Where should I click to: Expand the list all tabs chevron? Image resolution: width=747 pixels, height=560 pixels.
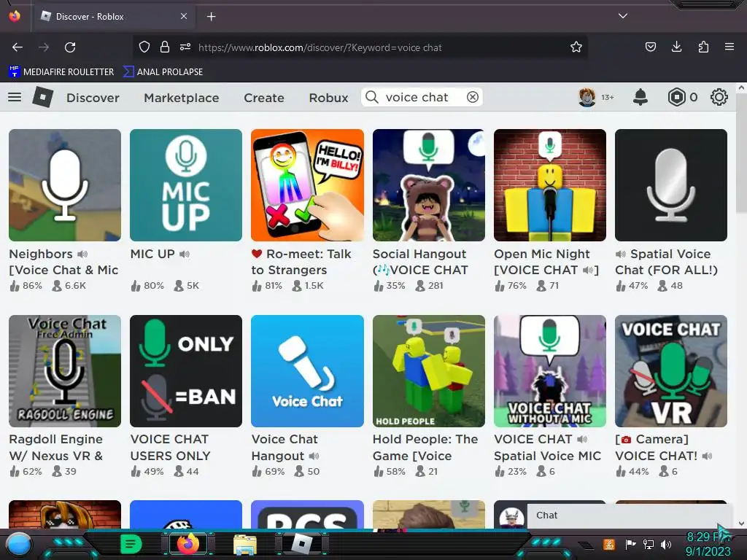[x=623, y=16]
